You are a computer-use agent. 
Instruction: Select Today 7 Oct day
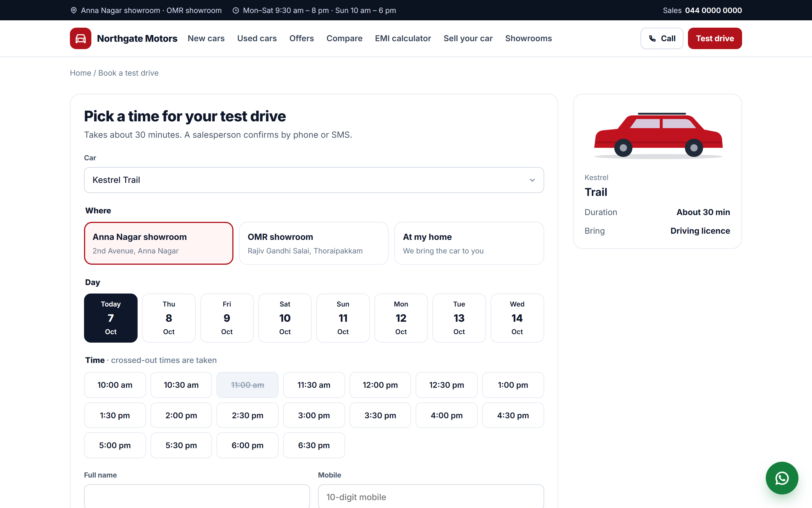[111, 318]
